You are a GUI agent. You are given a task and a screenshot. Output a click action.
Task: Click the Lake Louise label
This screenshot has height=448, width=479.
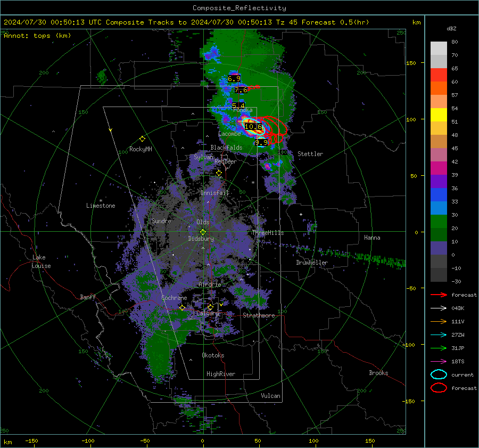[x=41, y=262]
